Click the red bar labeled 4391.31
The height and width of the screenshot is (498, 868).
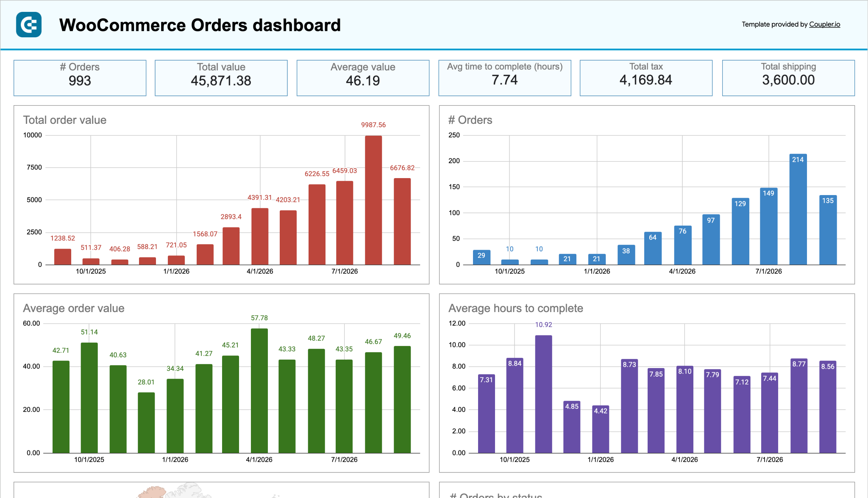coord(260,236)
